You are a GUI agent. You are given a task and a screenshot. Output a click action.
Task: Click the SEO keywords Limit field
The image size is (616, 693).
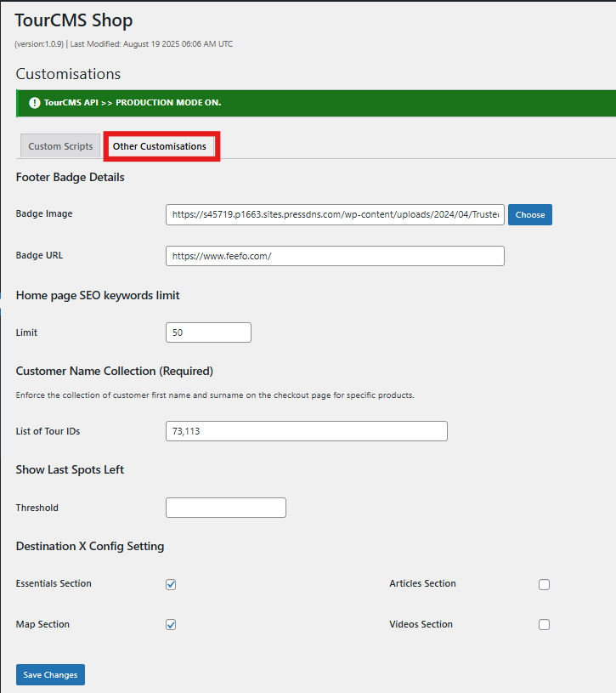tap(208, 332)
